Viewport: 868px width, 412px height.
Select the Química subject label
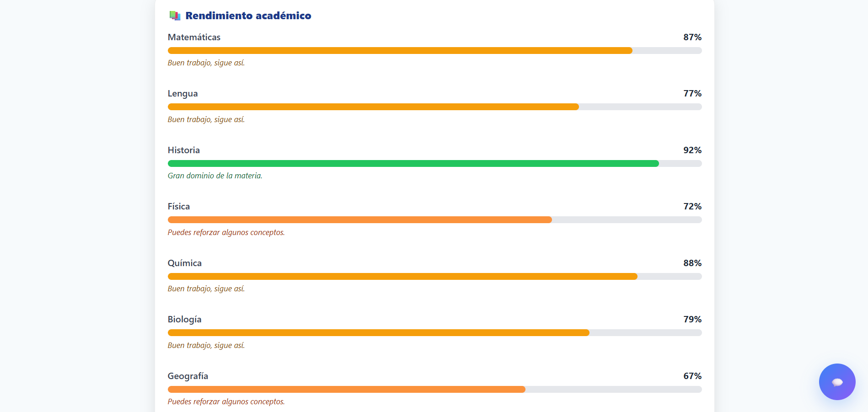click(x=184, y=263)
